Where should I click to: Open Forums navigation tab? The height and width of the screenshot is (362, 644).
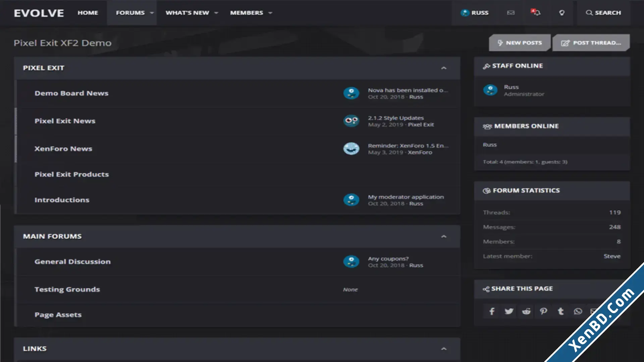tap(130, 13)
